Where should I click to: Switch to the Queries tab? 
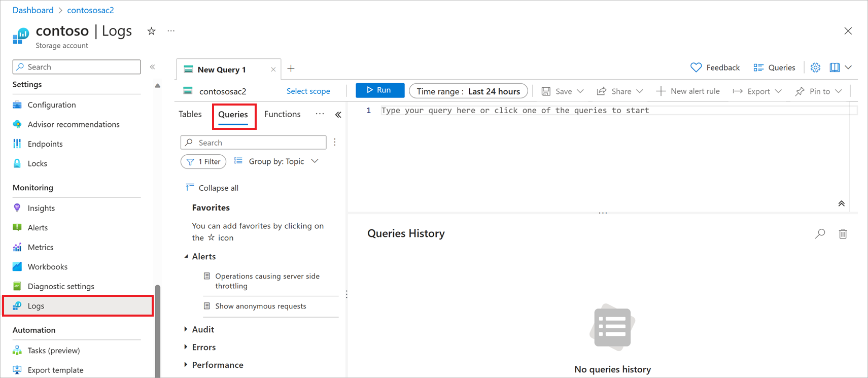point(233,115)
